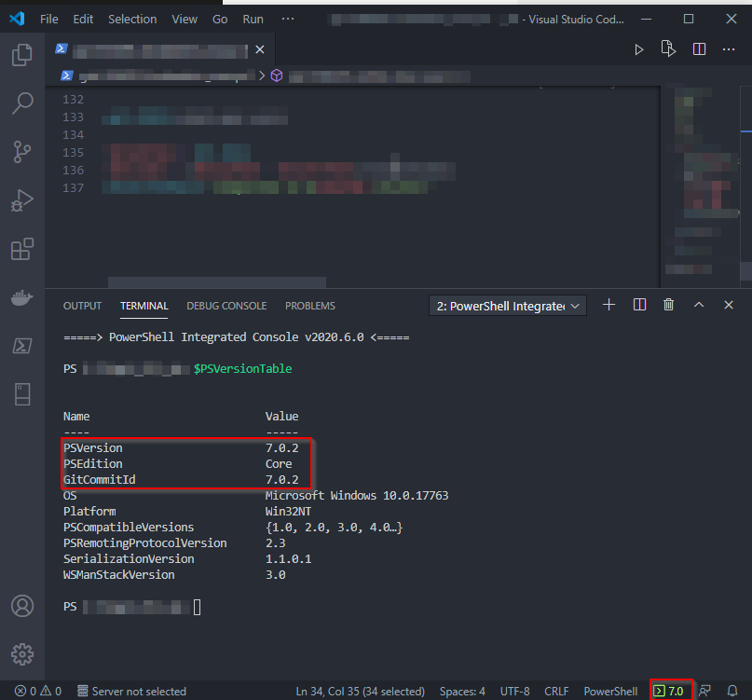Open the Run menu
This screenshot has width=752, height=700.
click(253, 20)
